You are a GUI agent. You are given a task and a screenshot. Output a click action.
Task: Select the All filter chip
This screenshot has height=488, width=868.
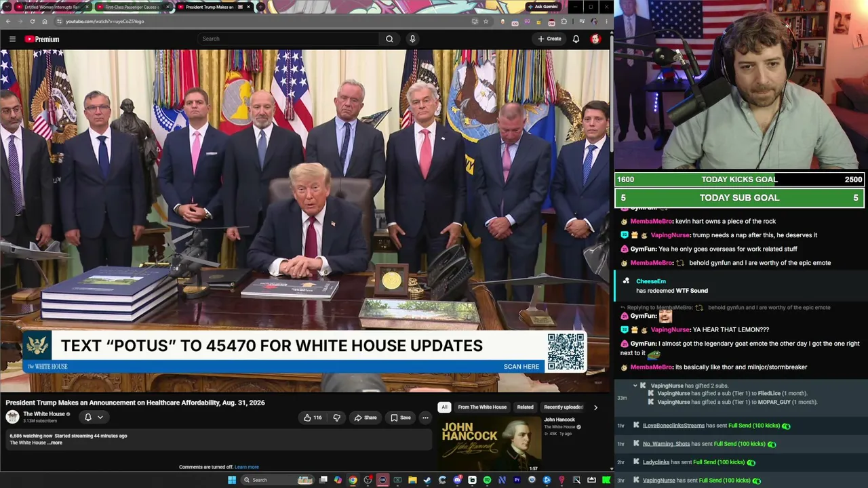(x=444, y=407)
